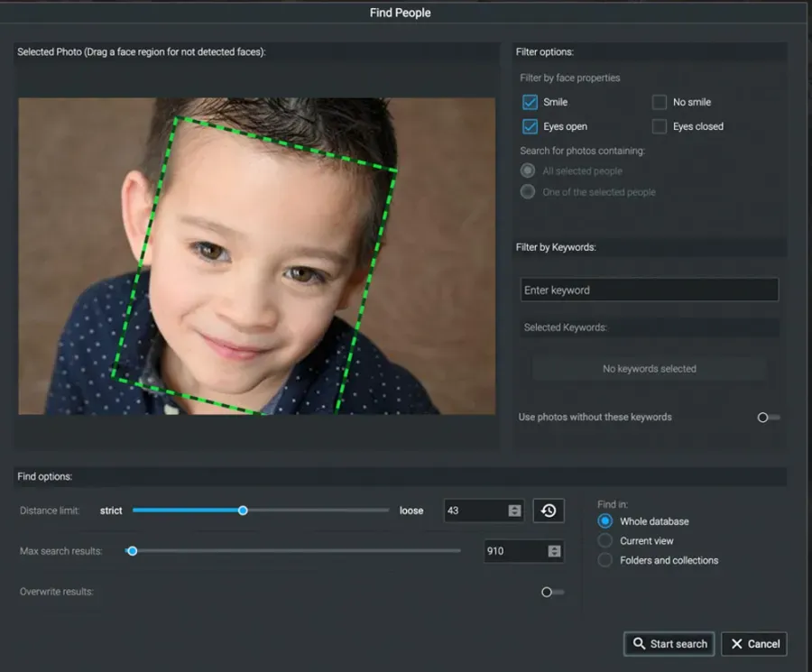Turn on the Overwrite results switch
Image resolution: width=812 pixels, height=672 pixels.
pos(551,592)
